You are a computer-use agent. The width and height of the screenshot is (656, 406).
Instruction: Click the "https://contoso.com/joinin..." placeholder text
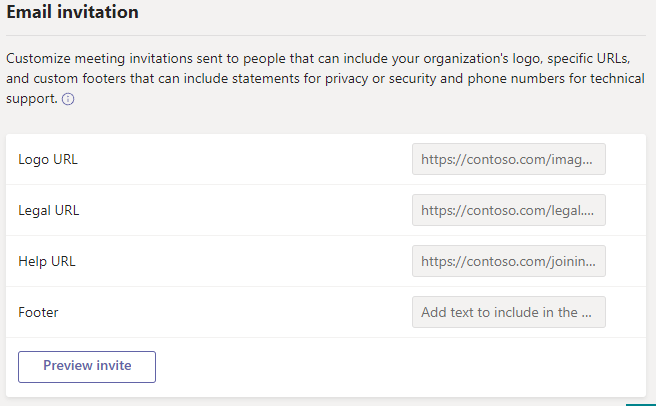pyautogui.click(x=508, y=262)
